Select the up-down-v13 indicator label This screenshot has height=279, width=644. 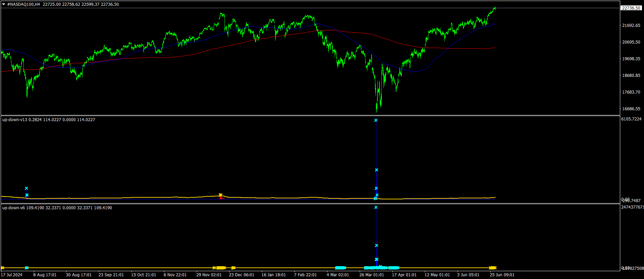pos(15,120)
